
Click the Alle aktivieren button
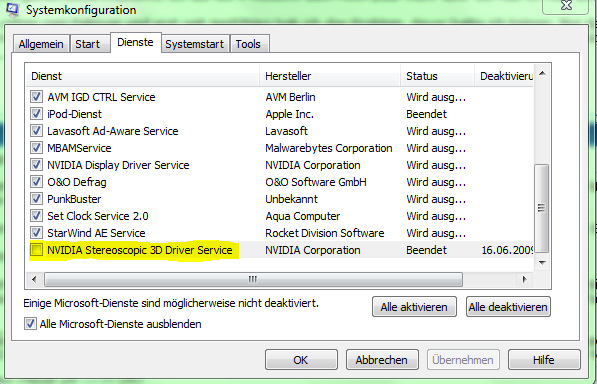pos(414,307)
